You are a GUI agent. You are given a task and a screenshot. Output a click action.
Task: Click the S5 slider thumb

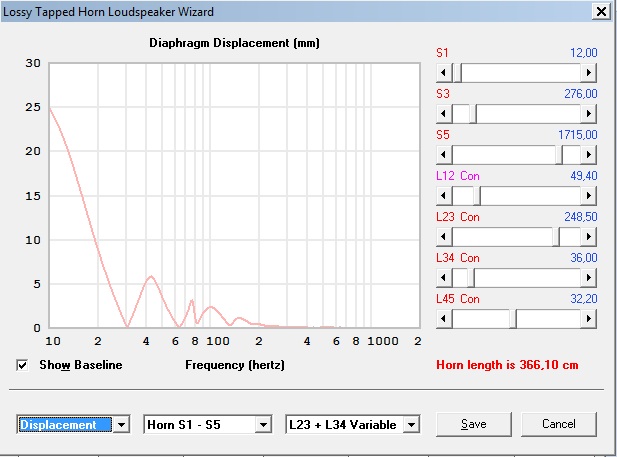point(559,155)
